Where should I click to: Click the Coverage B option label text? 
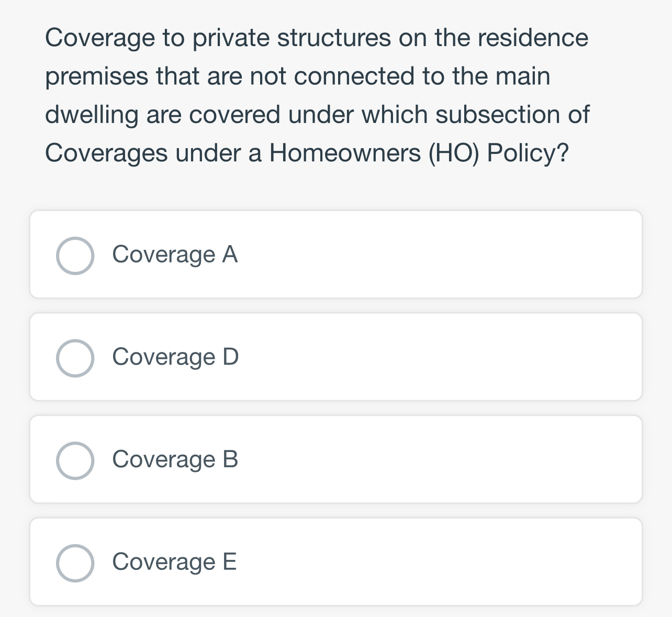(175, 460)
